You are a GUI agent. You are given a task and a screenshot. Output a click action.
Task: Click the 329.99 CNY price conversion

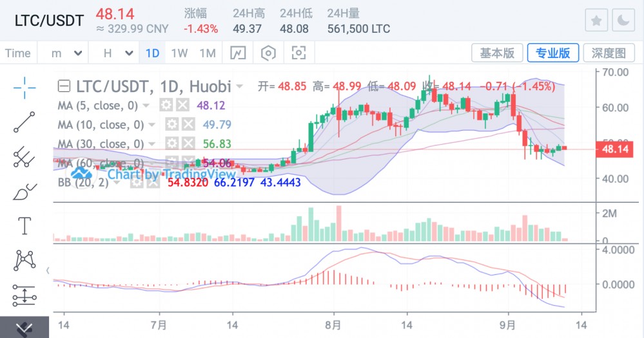(x=132, y=29)
